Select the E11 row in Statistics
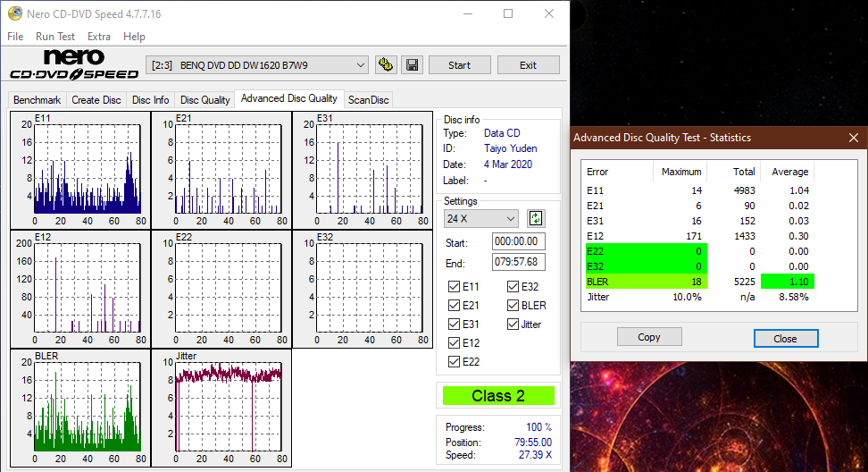This screenshot has height=472, width=868. pyautogui.click(x=700, y=190)
